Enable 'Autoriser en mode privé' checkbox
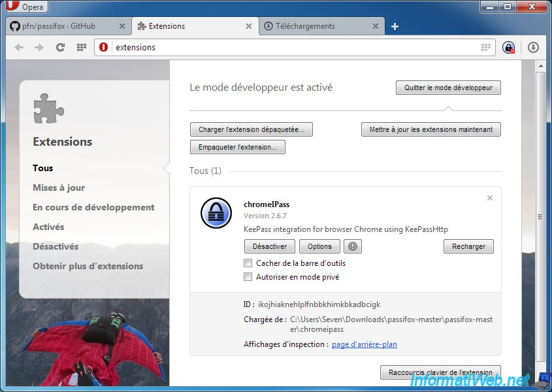 [x=248, y=277]
